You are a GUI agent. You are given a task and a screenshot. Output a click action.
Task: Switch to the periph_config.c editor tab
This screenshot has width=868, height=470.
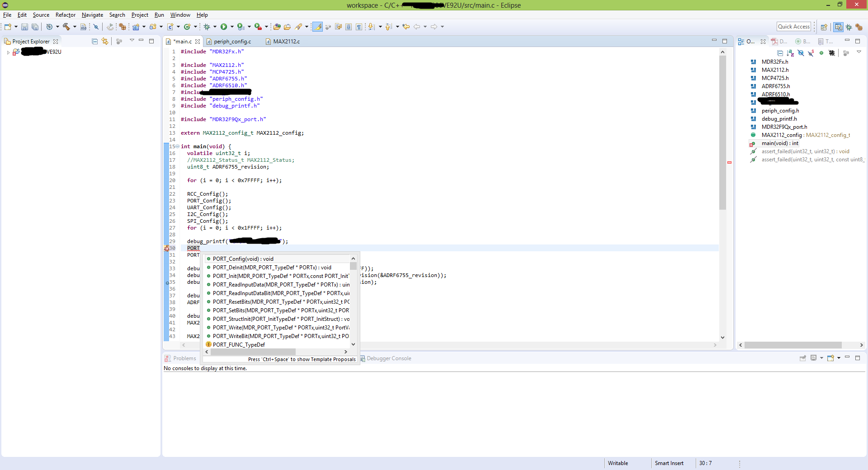pos(232,42)
